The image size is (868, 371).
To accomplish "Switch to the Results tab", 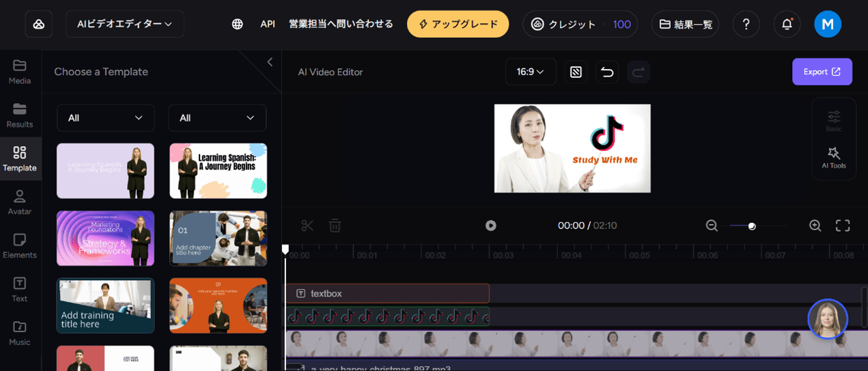I will point(20,115).
